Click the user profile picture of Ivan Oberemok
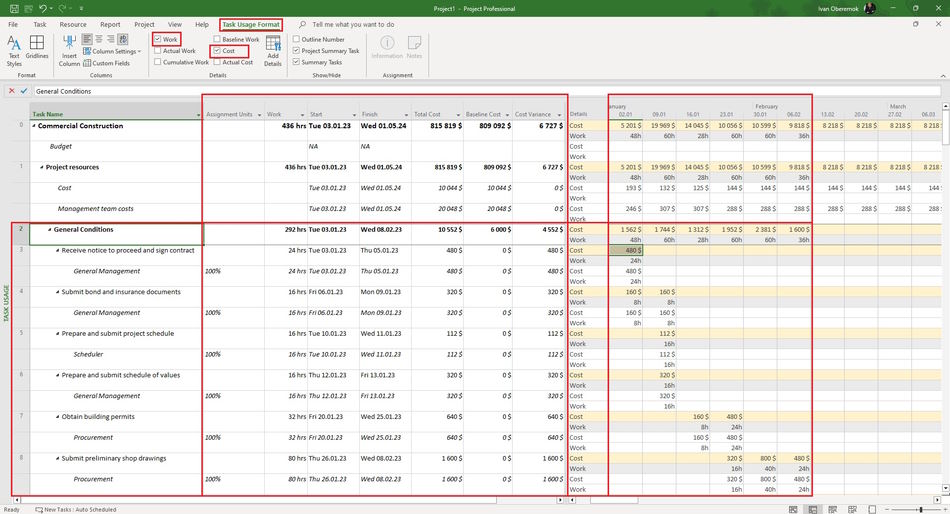 [870, 8]
